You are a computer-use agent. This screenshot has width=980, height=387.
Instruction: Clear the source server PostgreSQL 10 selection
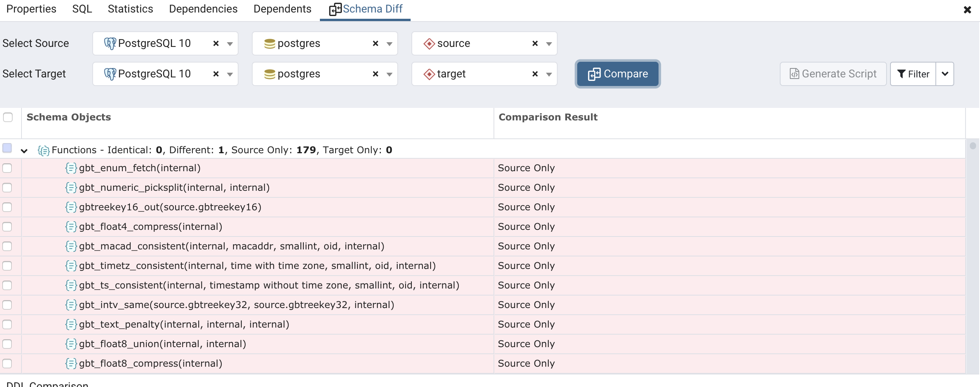pos(215,43)
